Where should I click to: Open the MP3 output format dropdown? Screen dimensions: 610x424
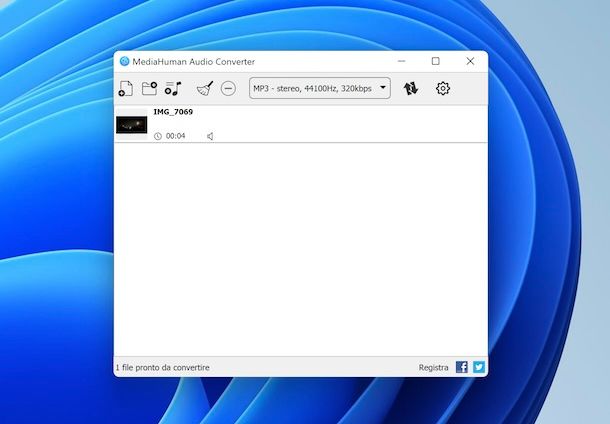point(320,88)
